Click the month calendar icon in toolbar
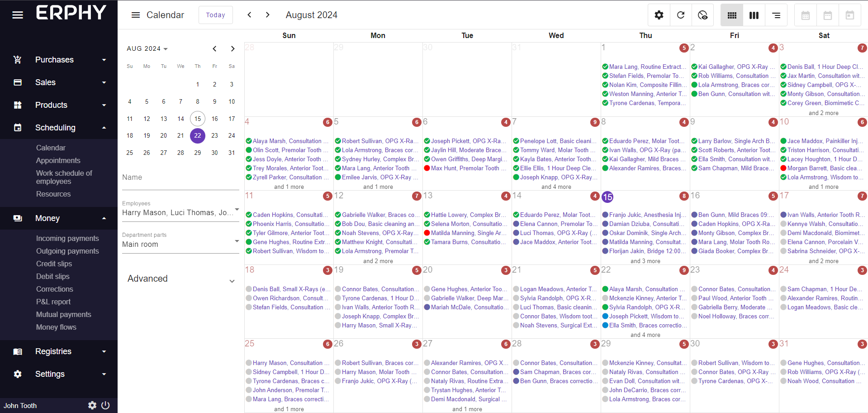 806,15
